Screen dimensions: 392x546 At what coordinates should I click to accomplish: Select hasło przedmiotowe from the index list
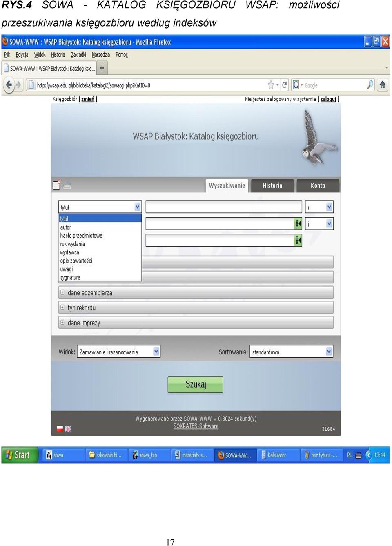click(100, 236)
